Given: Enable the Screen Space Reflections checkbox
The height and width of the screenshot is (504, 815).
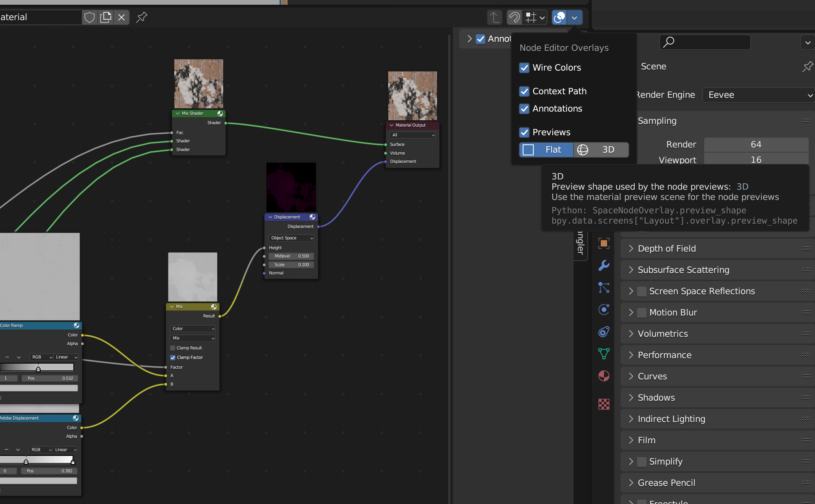Looking at the screenshot, I should click(x=642, y=291).
